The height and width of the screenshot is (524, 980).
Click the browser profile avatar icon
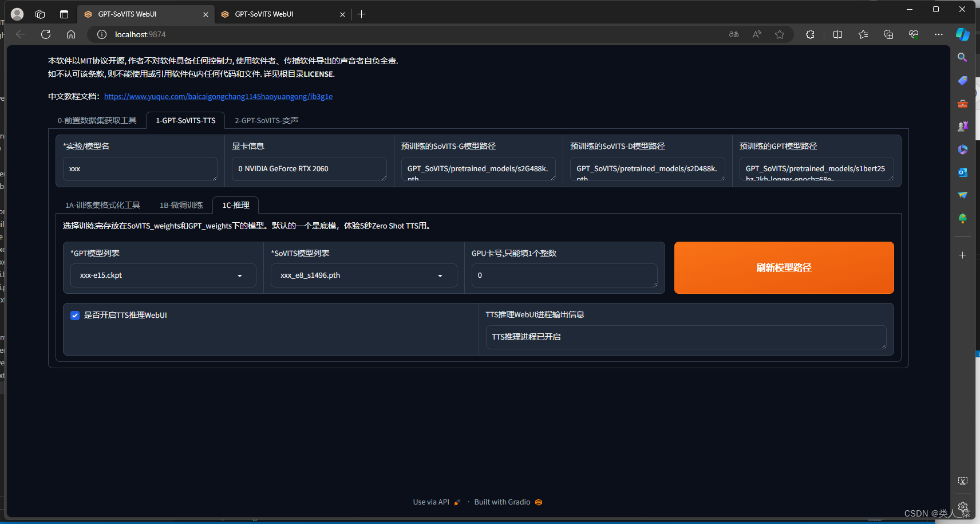(x=17, y=14)
